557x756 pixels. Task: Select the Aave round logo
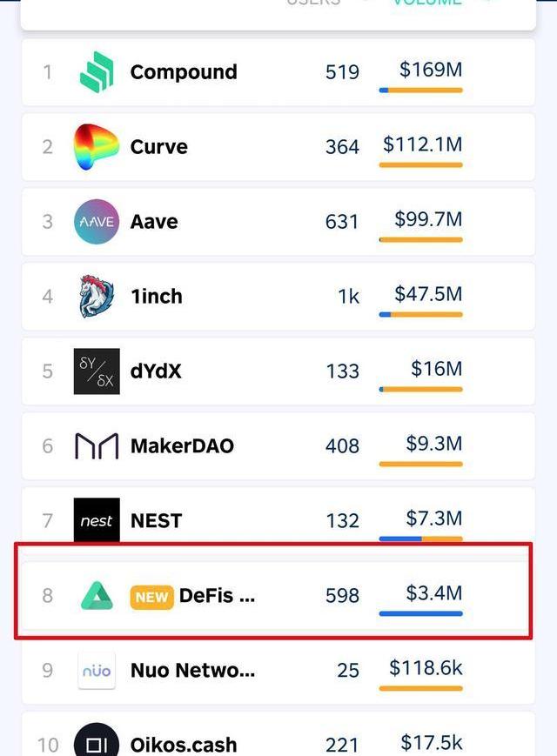pyautogui.click(x=97, y=222)
